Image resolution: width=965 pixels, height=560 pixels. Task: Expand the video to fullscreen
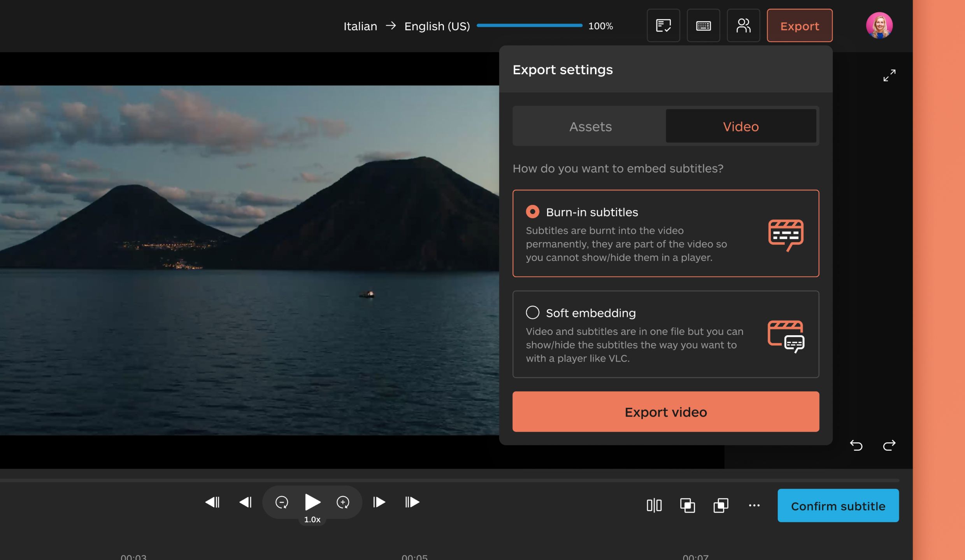pyautogui.click(x=890, y=75)
